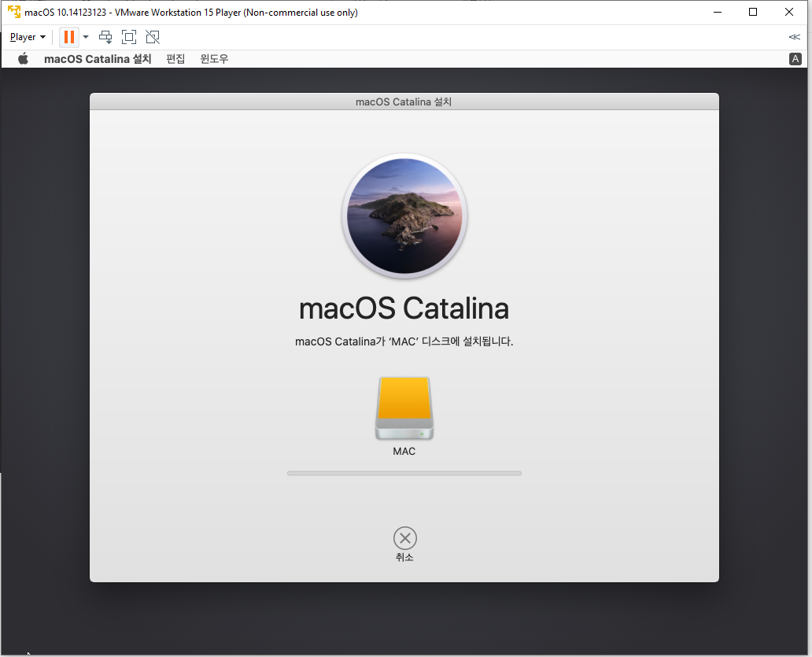
Task: Expand the power options dropdown arrow
Action: pyautogui.click(x=86, y=37)
